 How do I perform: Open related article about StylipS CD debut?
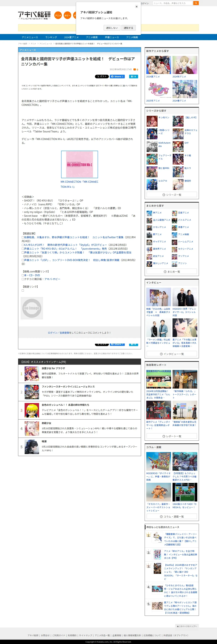pyautogui.click(x=65, y=245)
